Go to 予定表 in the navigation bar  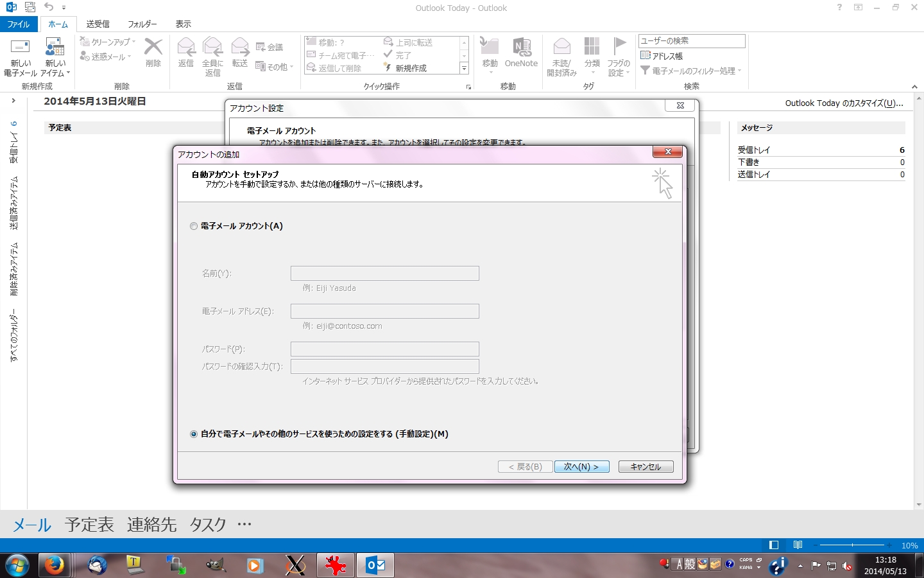coord(89,525)
